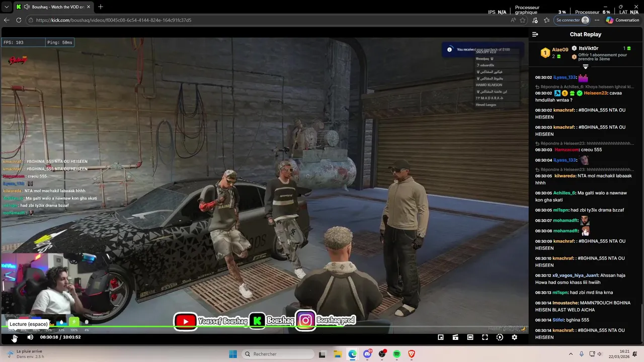Click the verified badge beside Heiseen23

coord(580,93)
